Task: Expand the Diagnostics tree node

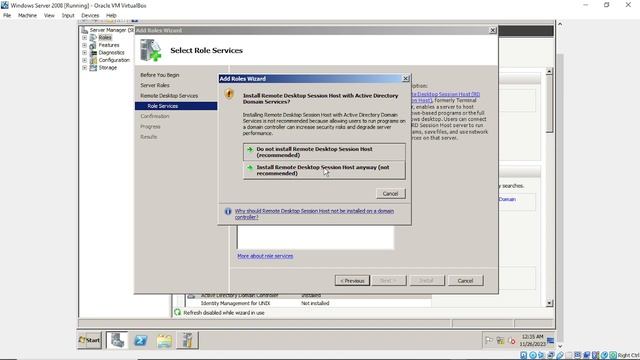Action: [84, 53]
